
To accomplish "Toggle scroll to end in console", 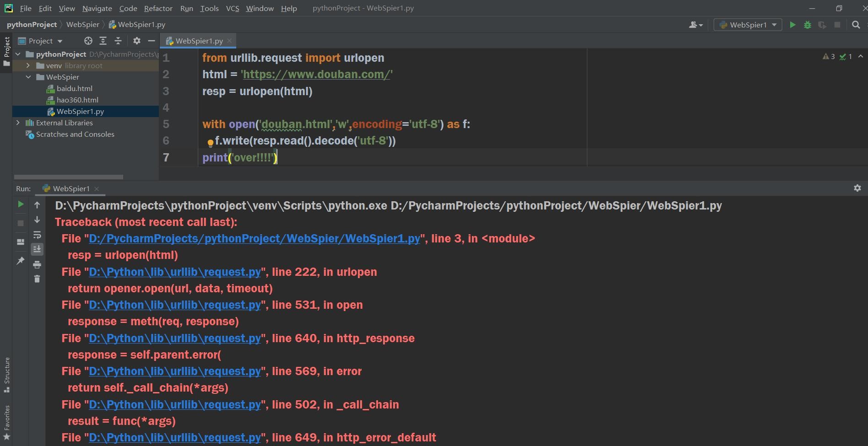I will pyautogui.click(x=37, y=249).
